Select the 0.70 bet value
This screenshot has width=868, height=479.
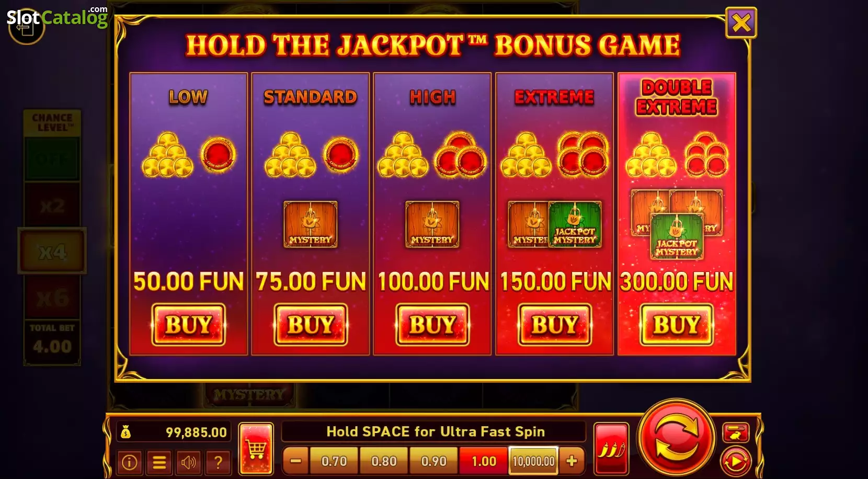tap(334, 461)
